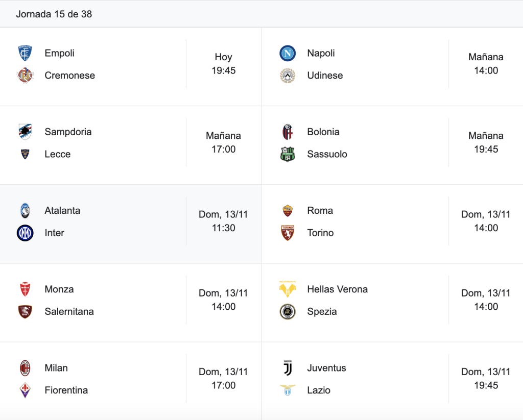
Task: Open the Cremonese team name link
Action: (x=69, y=76)
